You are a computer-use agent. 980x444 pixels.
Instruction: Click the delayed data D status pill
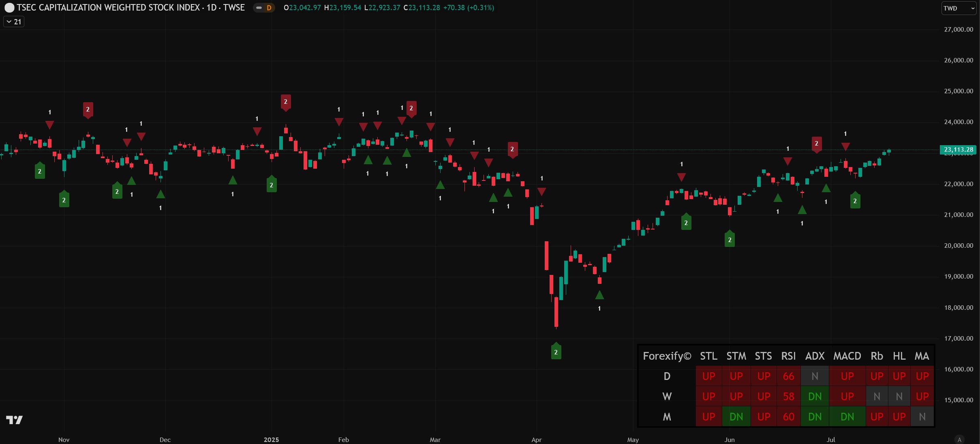(x=264, y=8)
